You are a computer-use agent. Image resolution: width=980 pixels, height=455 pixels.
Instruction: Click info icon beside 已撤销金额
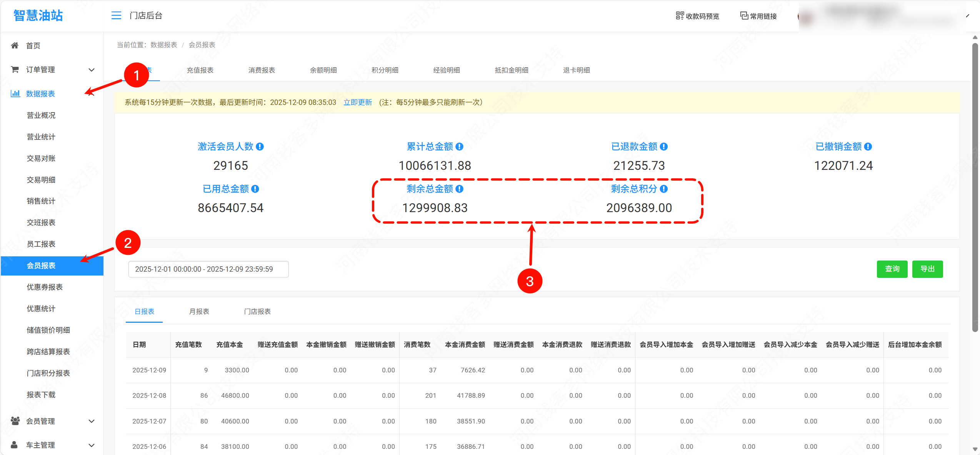click(868, 146)
